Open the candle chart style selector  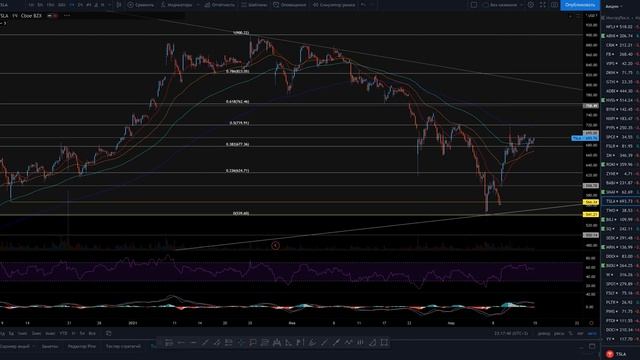[x=119, y=5]
